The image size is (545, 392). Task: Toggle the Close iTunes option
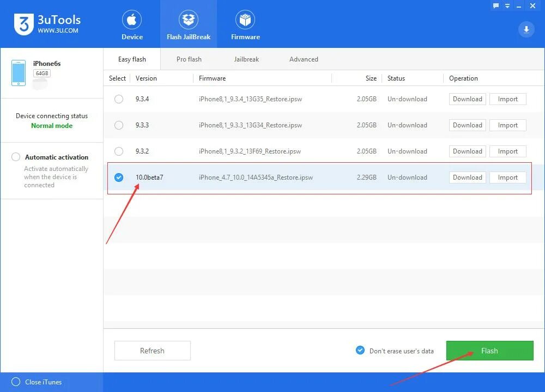coord(16,382)
